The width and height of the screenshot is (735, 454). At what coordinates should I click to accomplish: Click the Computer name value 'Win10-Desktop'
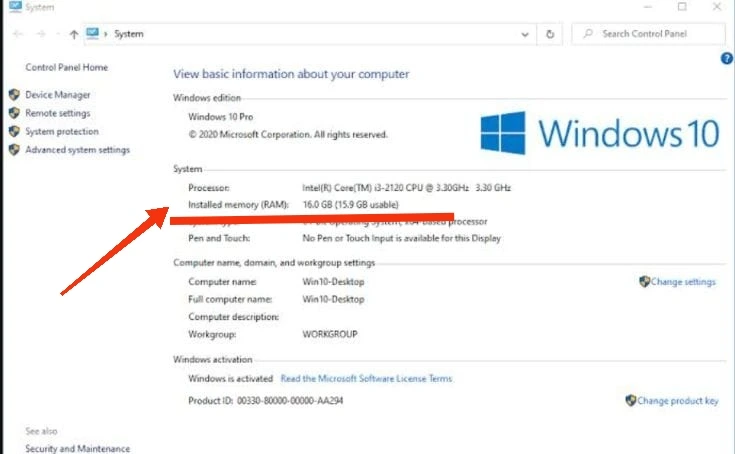click(x=333, y=282)
